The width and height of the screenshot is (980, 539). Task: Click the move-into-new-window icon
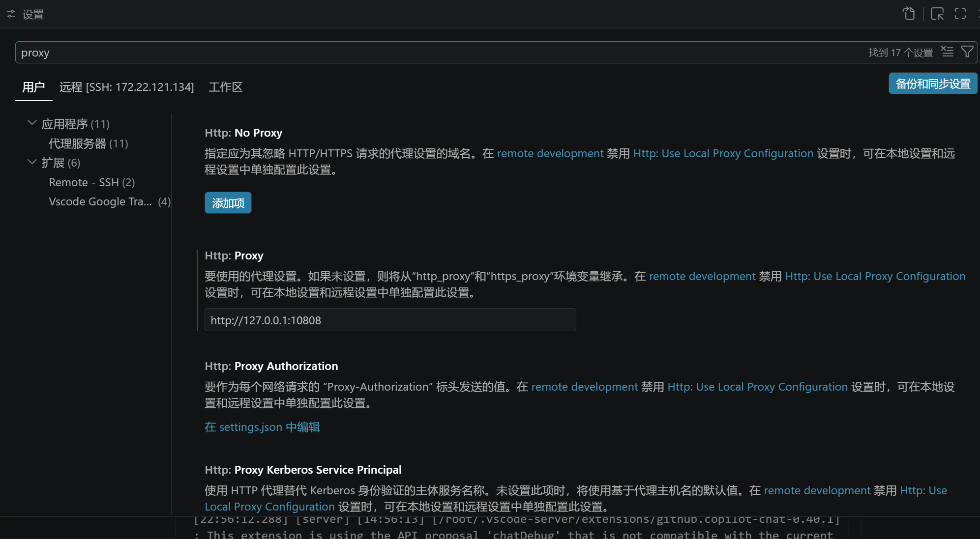937,14
